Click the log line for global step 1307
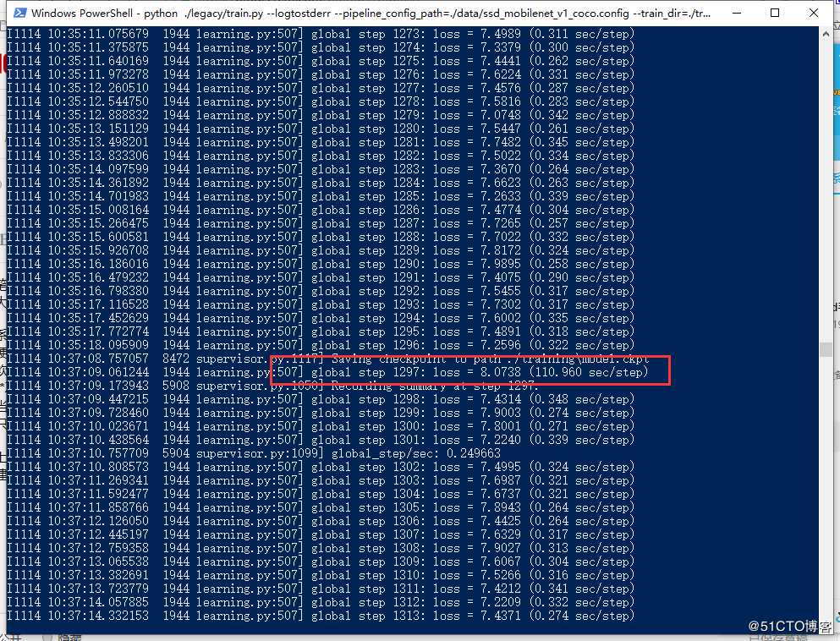The width and height of the screenshot is (840, 641). pyautogui.click(x=321, y=534)
